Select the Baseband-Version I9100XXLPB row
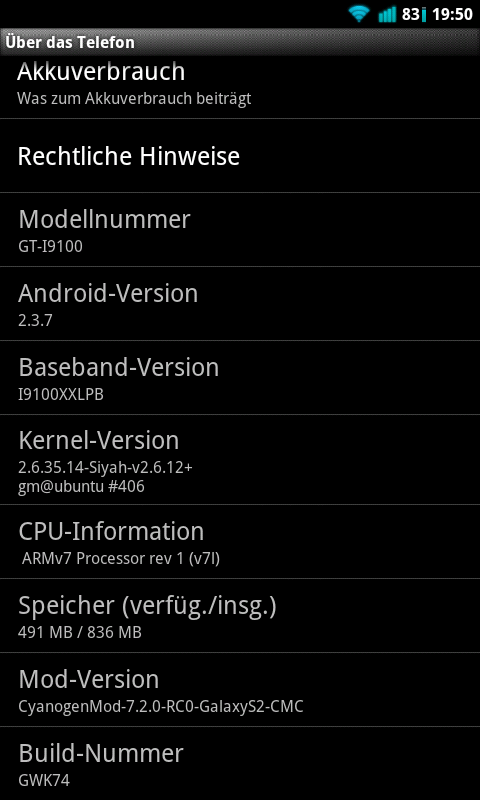 pyautogui.click(x=240, y=378)
